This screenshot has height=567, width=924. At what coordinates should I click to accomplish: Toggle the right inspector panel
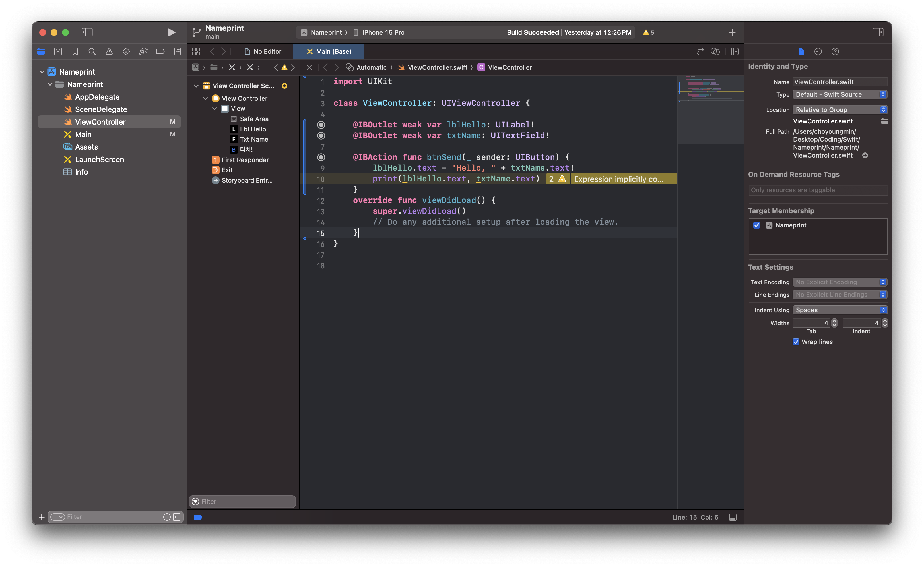click(877, 32)
